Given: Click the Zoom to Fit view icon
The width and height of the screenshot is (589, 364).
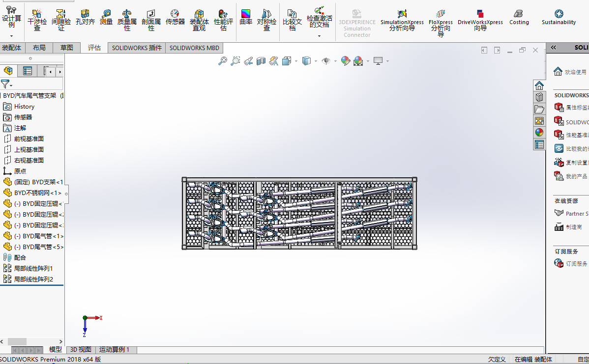Looking at the screenshot, I should [223, 61].
